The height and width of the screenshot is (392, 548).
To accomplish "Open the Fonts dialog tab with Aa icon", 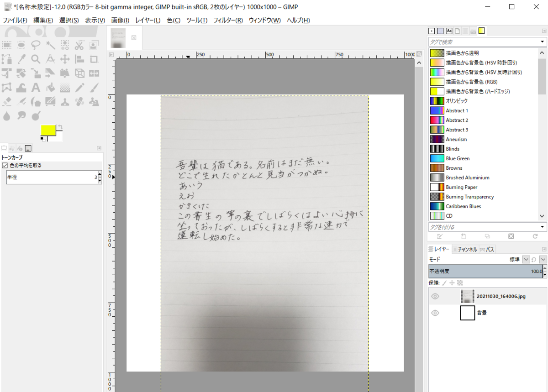I will tap(449, 31).
